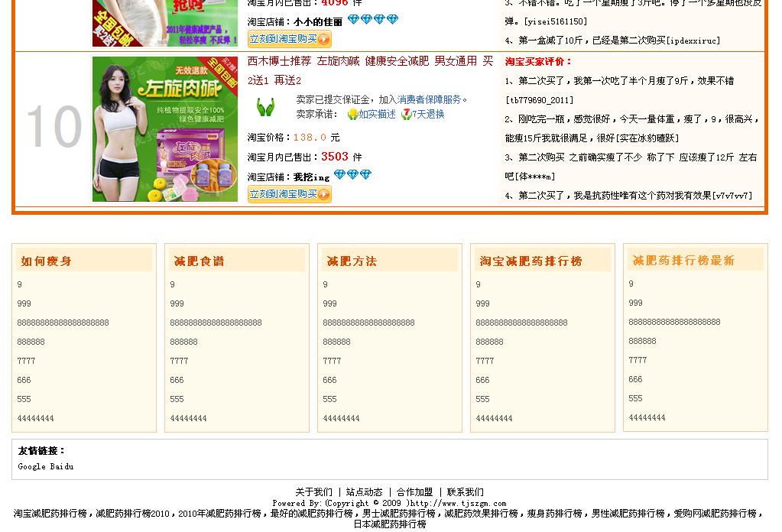This screenshot has width=782, height=532.
Task: Visit the Baidu friendly link
Action: pos(61,467)
